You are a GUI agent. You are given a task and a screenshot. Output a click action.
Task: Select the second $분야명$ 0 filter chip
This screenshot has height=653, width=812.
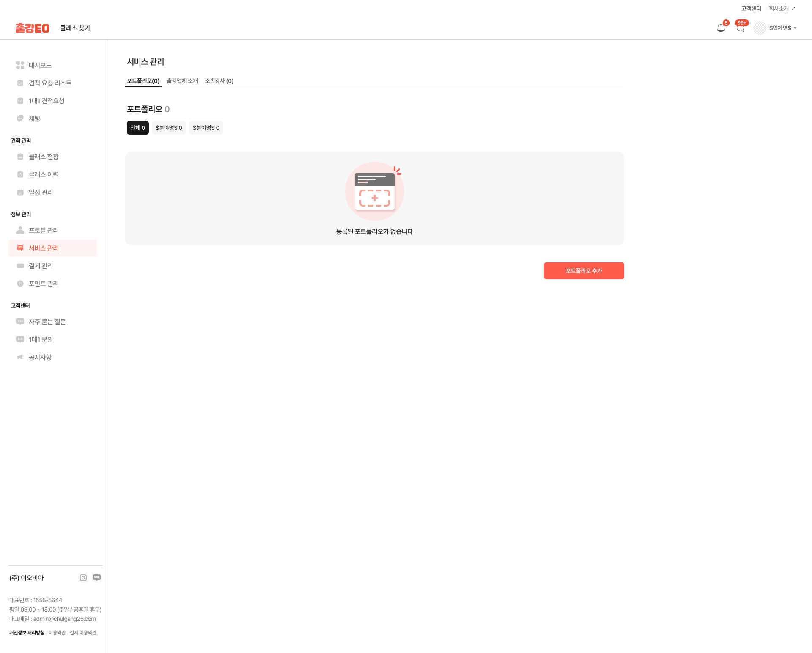tap(206, 128)
